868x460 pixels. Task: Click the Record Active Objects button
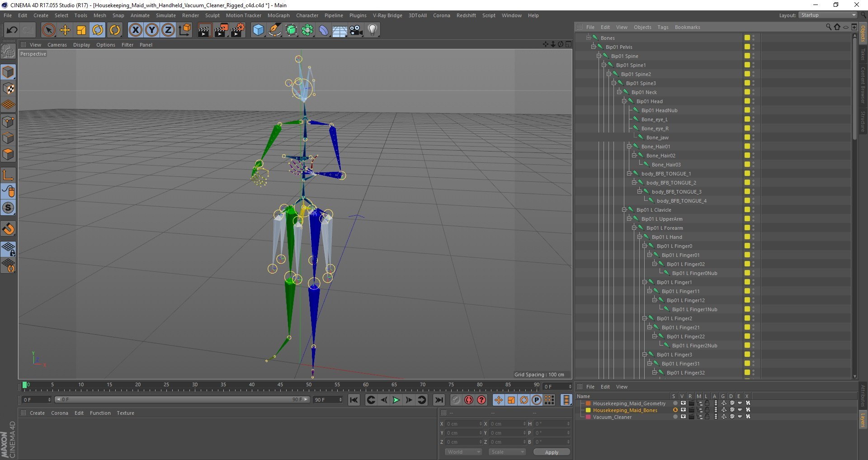[x=456, y=400]
